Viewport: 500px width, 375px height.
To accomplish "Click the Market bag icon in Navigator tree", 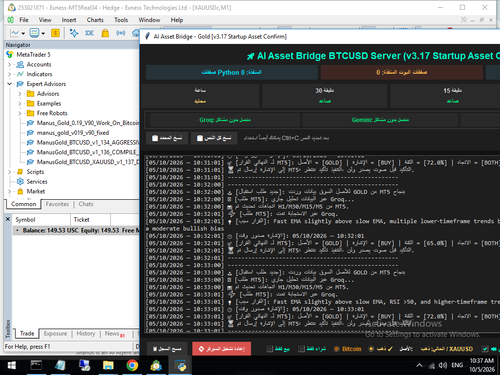I will click(x=20, y=191).
